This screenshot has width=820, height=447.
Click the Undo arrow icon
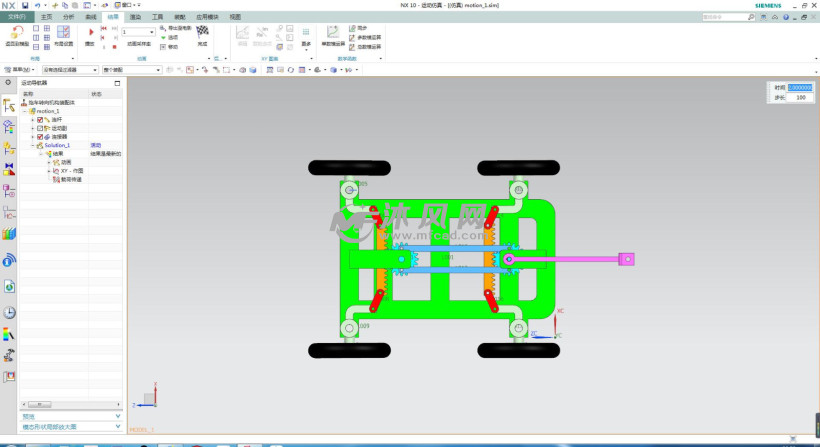[37, 5]
